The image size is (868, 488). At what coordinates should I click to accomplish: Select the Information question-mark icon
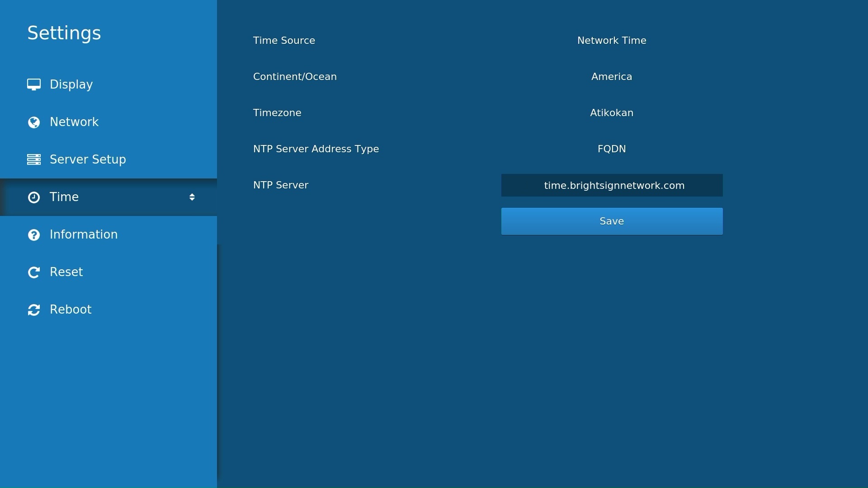34,235
